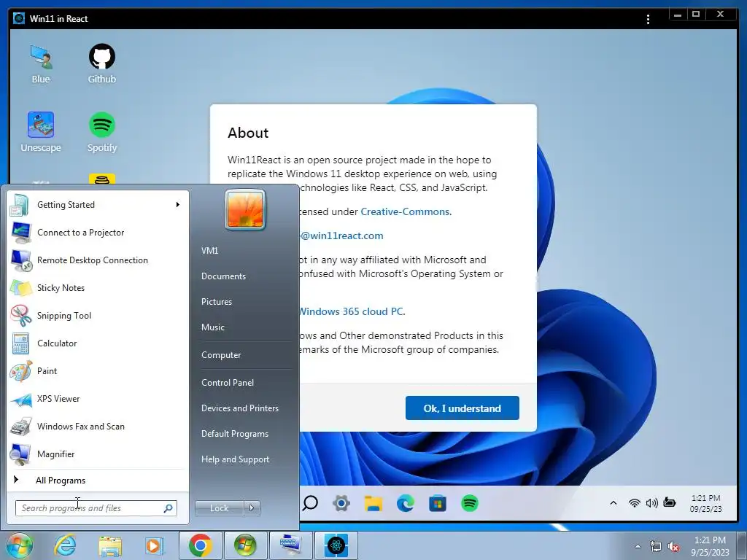Open Paint from the Start menu
Screen dimensions: 747x560
(98, 371)
